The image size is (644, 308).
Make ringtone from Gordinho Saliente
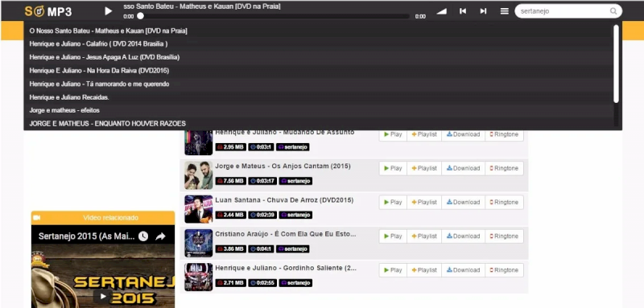pyautogui.click(x=505, y=270)
